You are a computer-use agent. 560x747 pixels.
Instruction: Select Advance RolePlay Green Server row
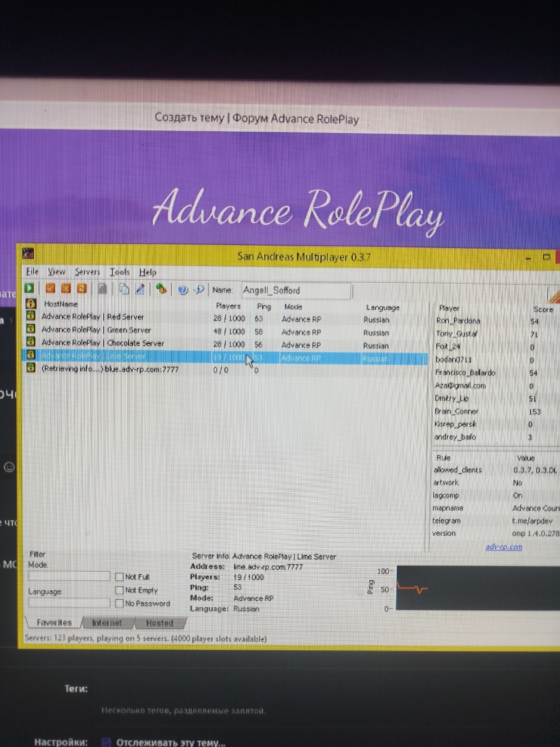[96, 330]
